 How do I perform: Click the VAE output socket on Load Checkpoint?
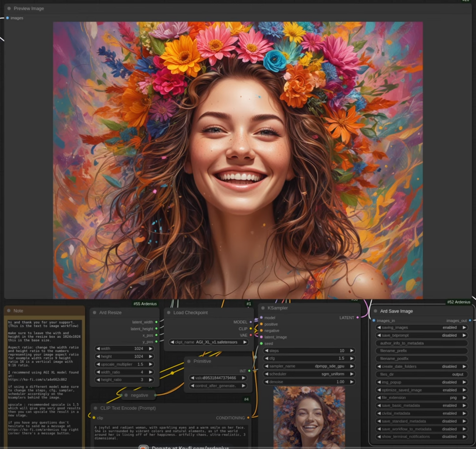(x=251, y=335)
